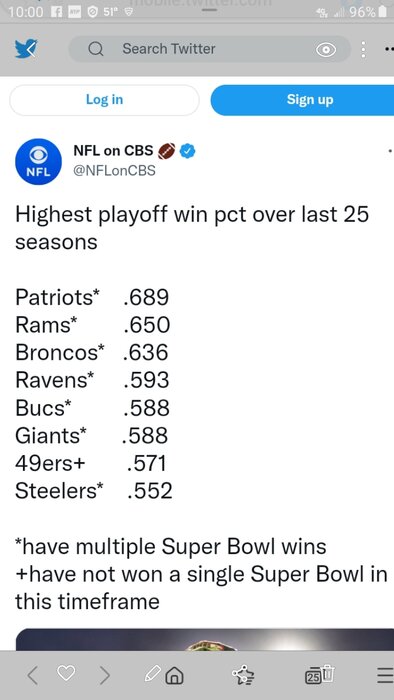Open the three-dot overflow menu

pyautogui.click(x=363, y=50)
